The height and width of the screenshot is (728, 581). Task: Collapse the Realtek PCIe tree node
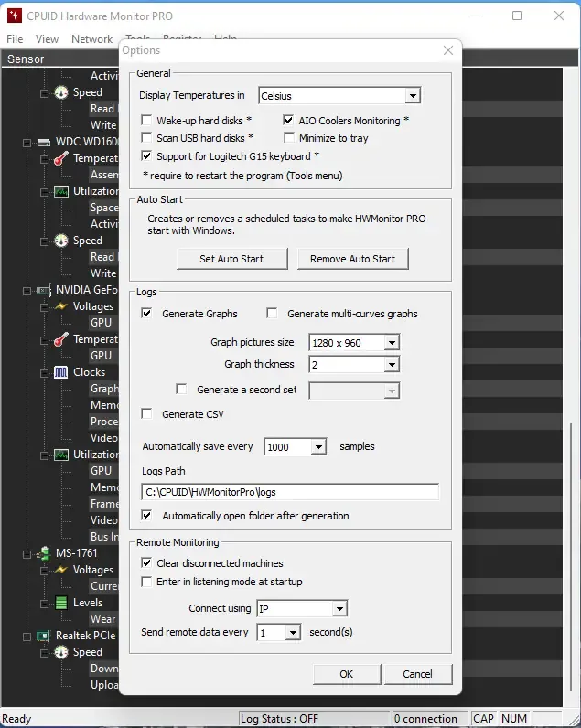[27, 636]
